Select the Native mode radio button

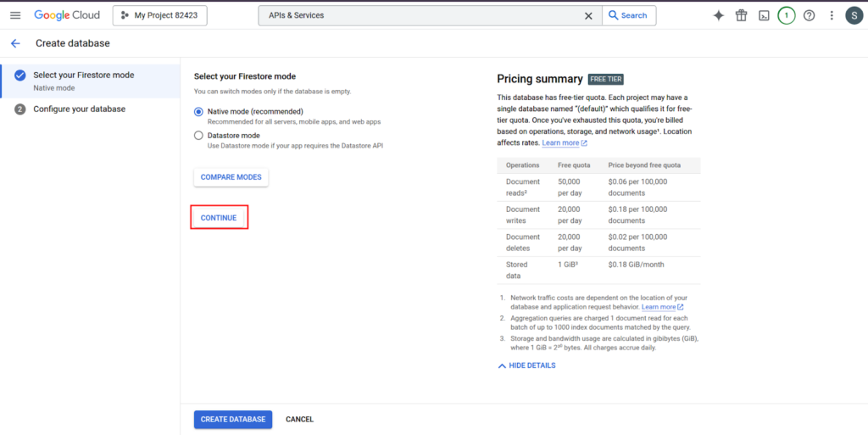(x=198, y=111)
